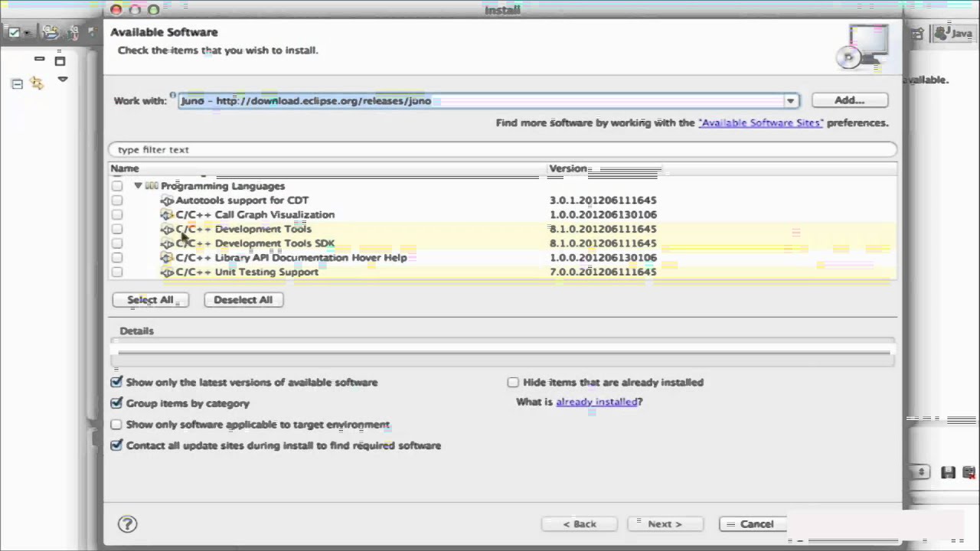Check C/C++ Unit Testing Support
Screen dimensions: 980x551
(116, 272)
